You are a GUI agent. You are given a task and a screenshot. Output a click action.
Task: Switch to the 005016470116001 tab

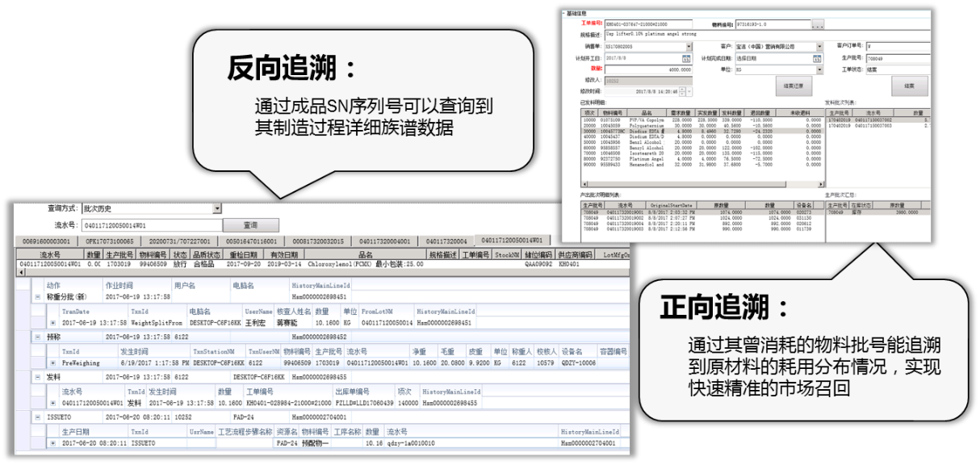250,241
